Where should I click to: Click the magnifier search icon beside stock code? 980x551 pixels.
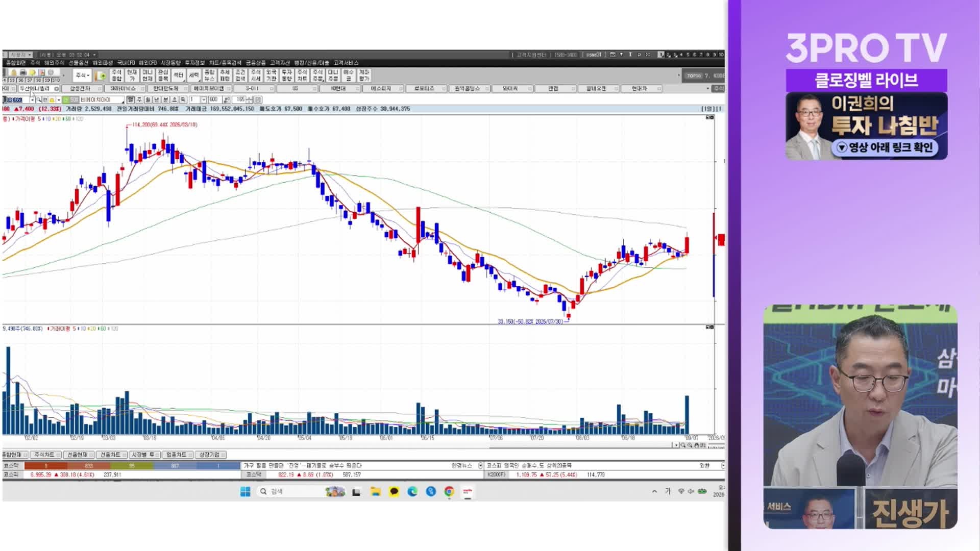coord(39,100)
